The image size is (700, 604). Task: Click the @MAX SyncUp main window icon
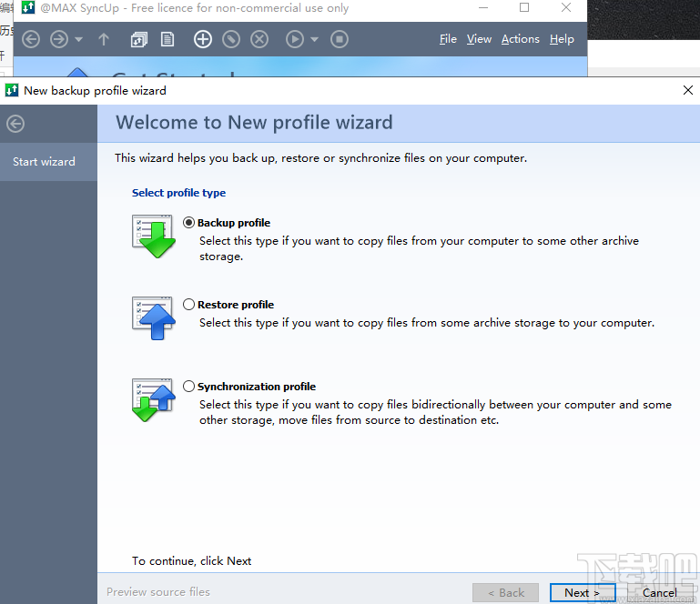28,7
